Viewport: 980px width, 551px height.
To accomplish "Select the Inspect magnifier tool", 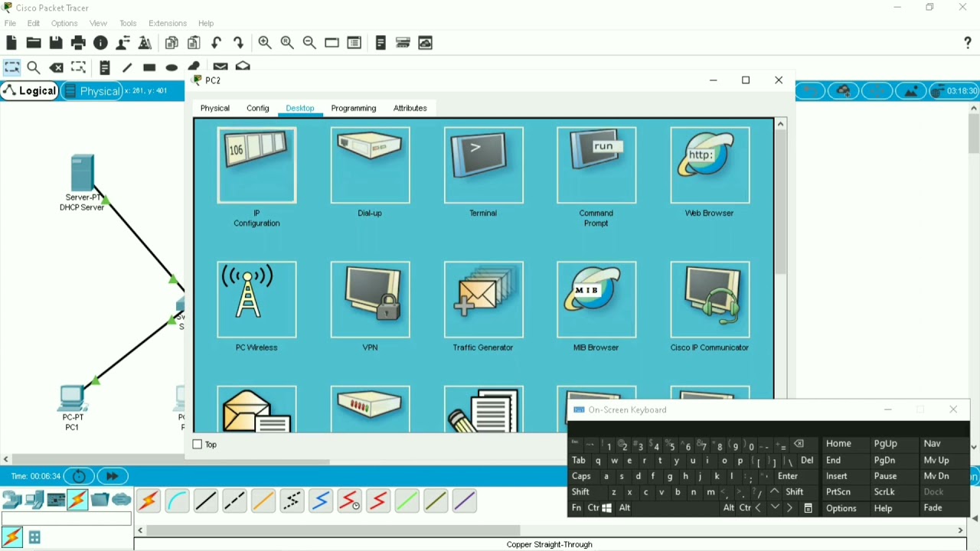I will 34,67.
